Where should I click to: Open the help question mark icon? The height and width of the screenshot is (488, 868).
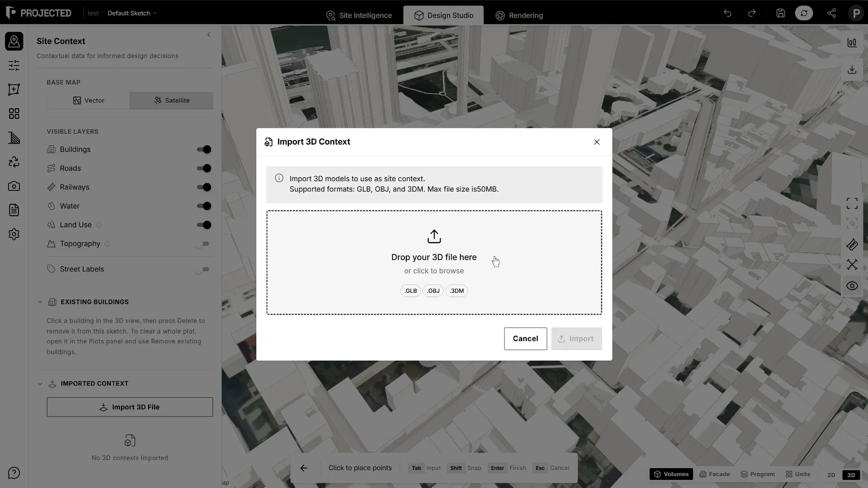[14, 473]
